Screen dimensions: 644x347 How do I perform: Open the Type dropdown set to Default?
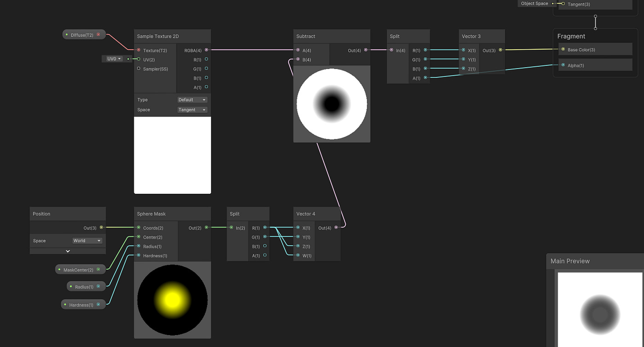tap(192, 99)
